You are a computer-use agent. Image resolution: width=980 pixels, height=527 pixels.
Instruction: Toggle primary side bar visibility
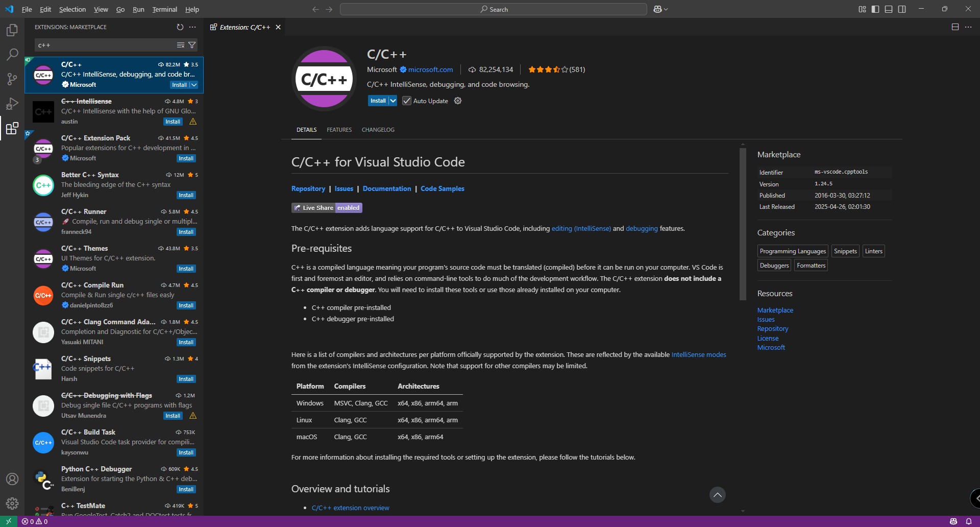(875, 9)
